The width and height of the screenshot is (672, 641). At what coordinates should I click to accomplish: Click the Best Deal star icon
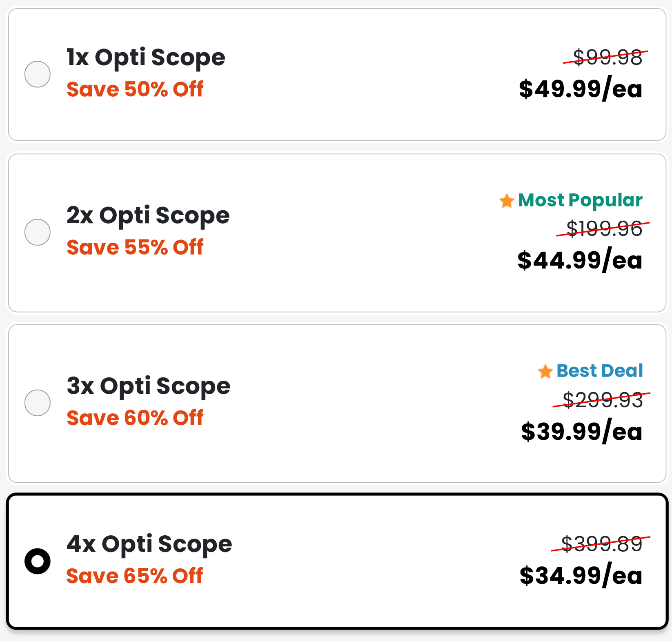coord(545,371)
